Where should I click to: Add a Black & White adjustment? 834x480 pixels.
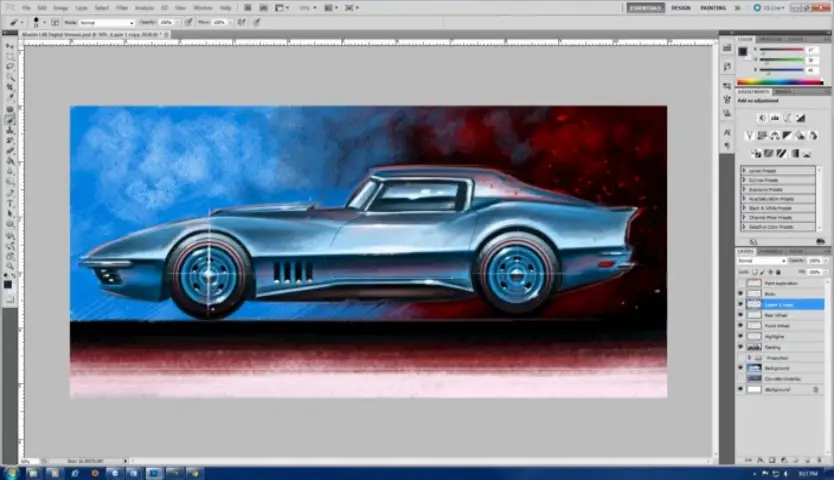pyautogui.click(x=787, y=136)
